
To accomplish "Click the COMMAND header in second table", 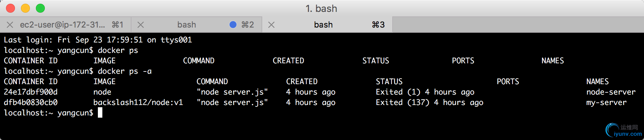I will click(212, 82).
